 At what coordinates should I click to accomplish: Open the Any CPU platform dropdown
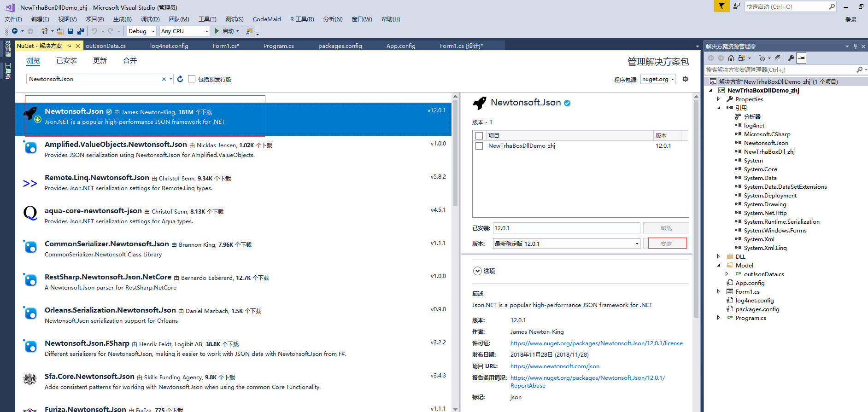click(x=184, y=31)
